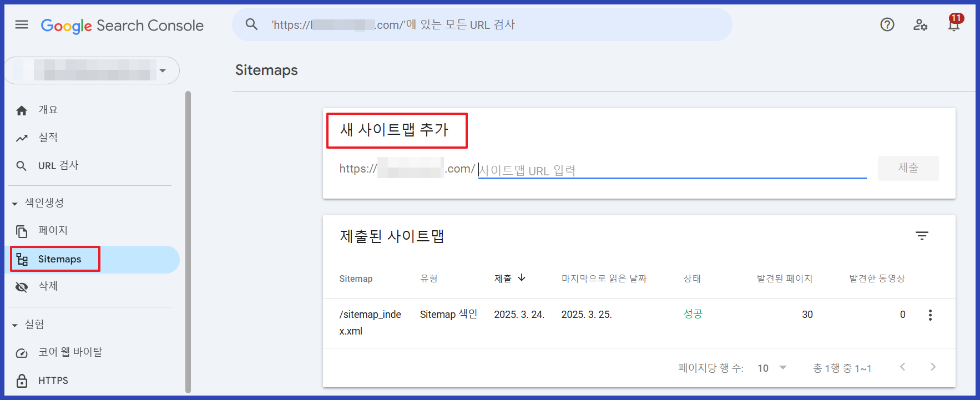Click the magnifier icon beside URL 검사

coord(22,166)
